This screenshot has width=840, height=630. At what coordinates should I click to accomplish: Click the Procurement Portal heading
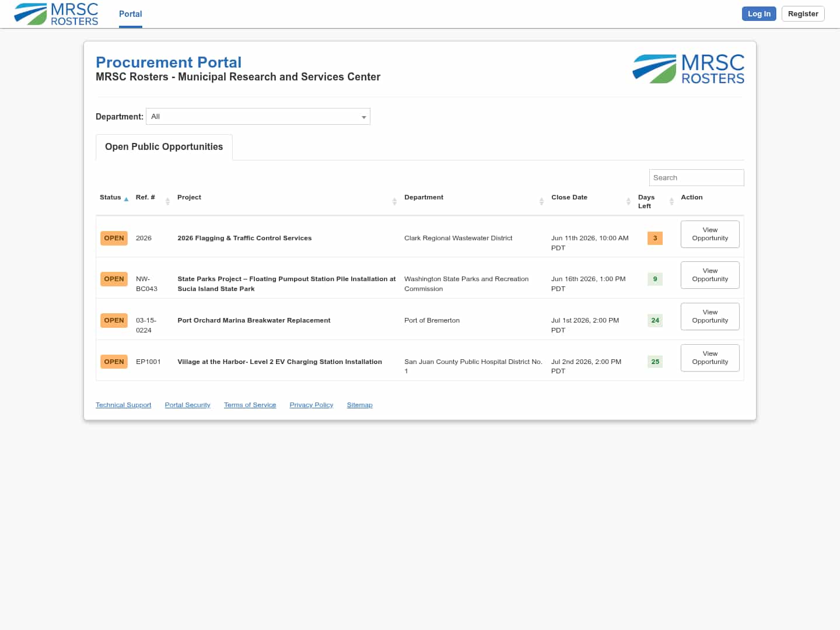(x=169, y=62)
